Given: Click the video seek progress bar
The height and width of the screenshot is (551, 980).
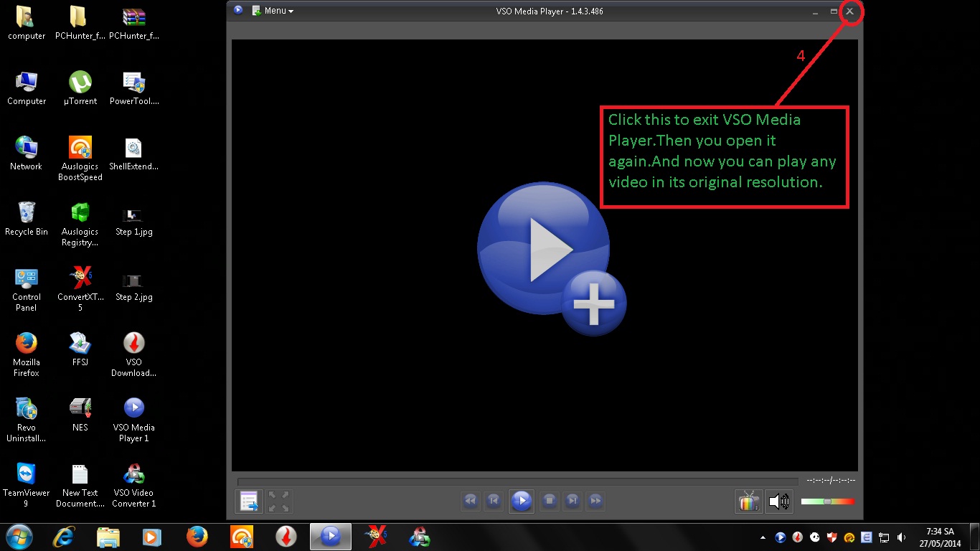Looking at the screenshot, I should point(517,481).
